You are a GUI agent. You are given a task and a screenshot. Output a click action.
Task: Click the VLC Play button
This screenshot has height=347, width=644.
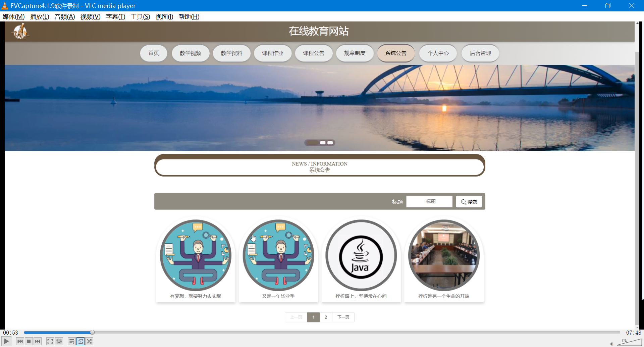pos(6,341)
